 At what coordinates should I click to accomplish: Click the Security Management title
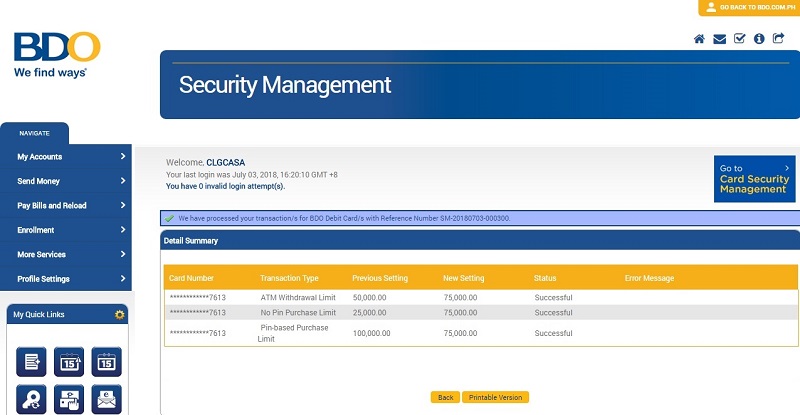click(x=285, y=85)
